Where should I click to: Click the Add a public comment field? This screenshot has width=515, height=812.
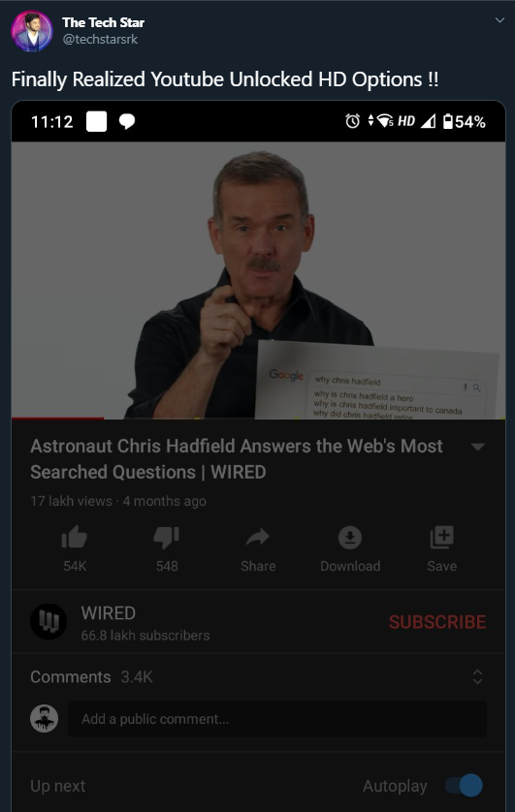pos(277,719)
